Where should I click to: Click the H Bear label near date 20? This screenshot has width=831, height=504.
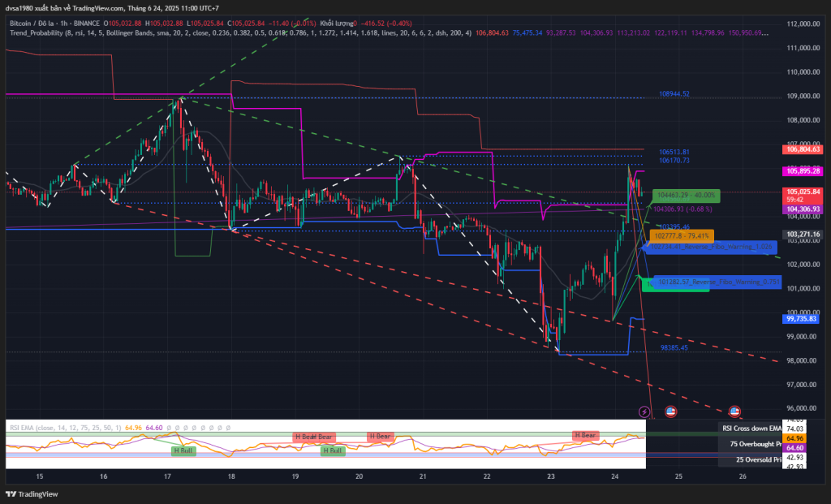tap(380, 437)
